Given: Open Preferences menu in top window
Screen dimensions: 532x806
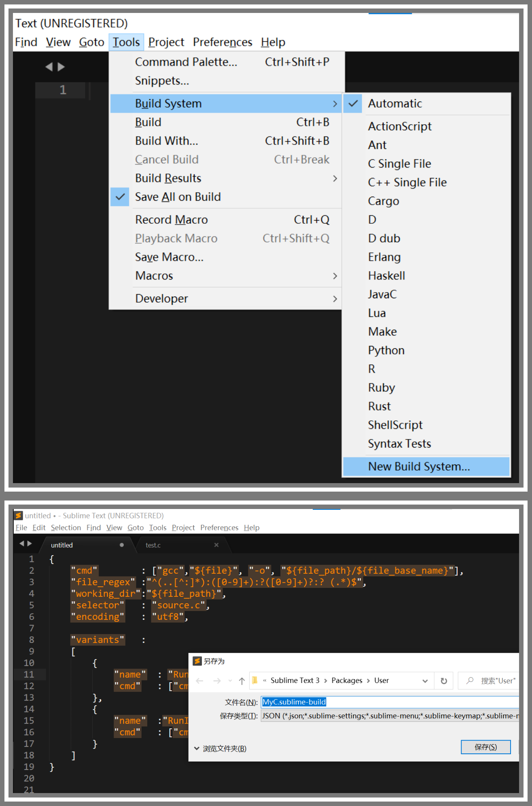Looking at the screenshot, I should point(223,42).
